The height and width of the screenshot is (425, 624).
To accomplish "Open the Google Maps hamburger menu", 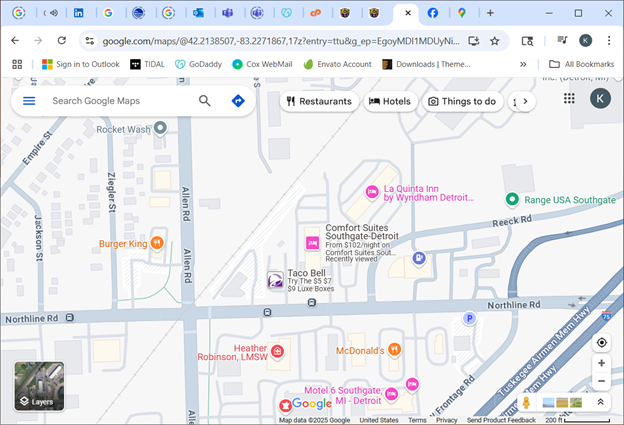I will (29, 101).
